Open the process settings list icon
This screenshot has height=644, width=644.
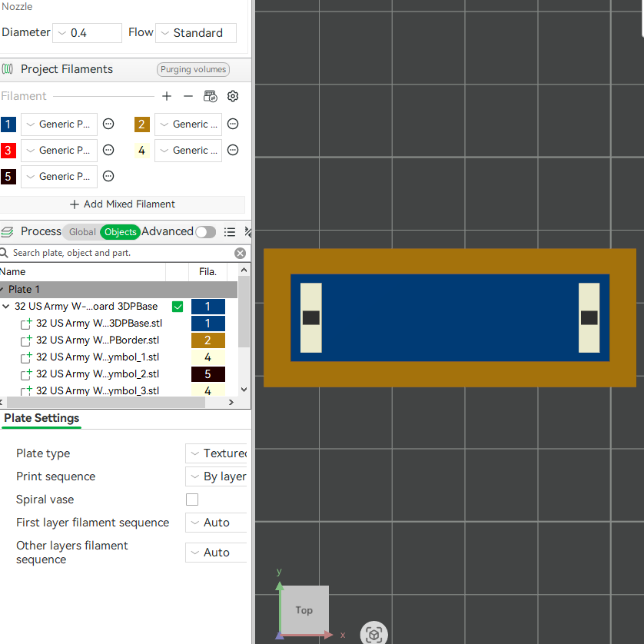click(x=230, y=232)
